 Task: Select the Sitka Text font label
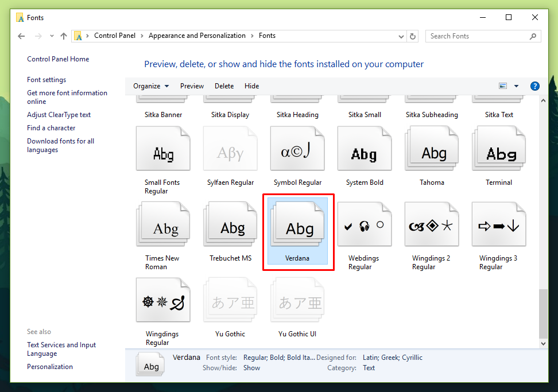pyautogui.click(x=499, y=115)
